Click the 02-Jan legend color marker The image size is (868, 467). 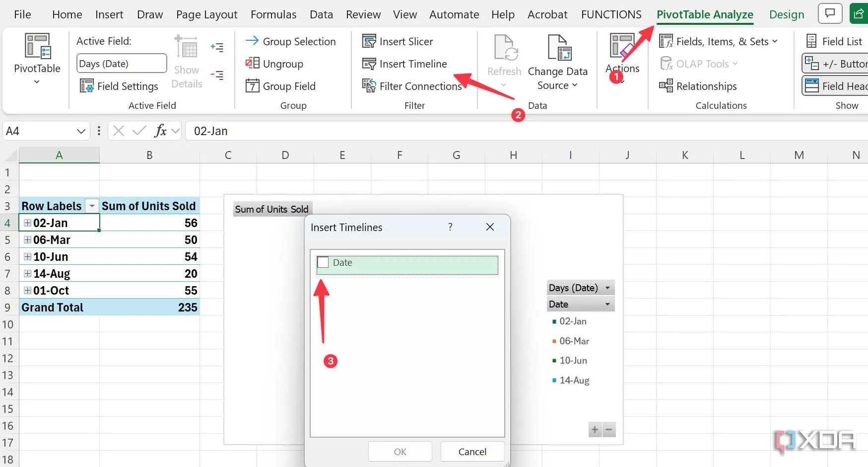(x=554, y=321)
